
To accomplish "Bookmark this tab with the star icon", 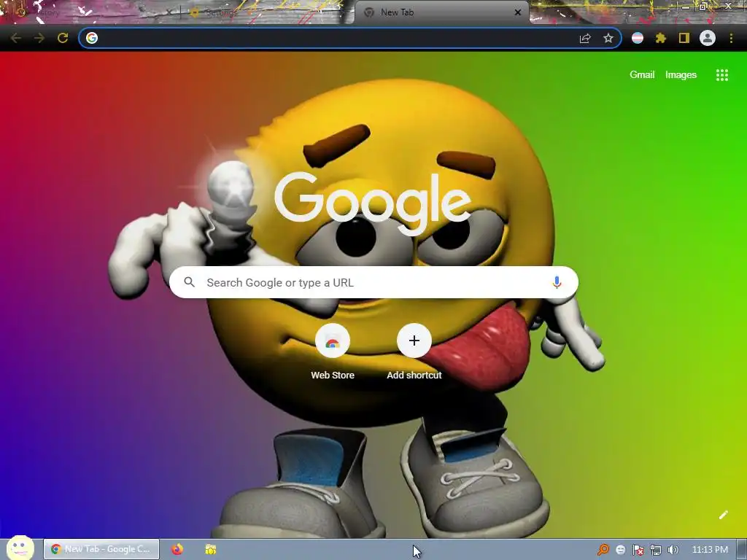I will click(x=608, y=38).
